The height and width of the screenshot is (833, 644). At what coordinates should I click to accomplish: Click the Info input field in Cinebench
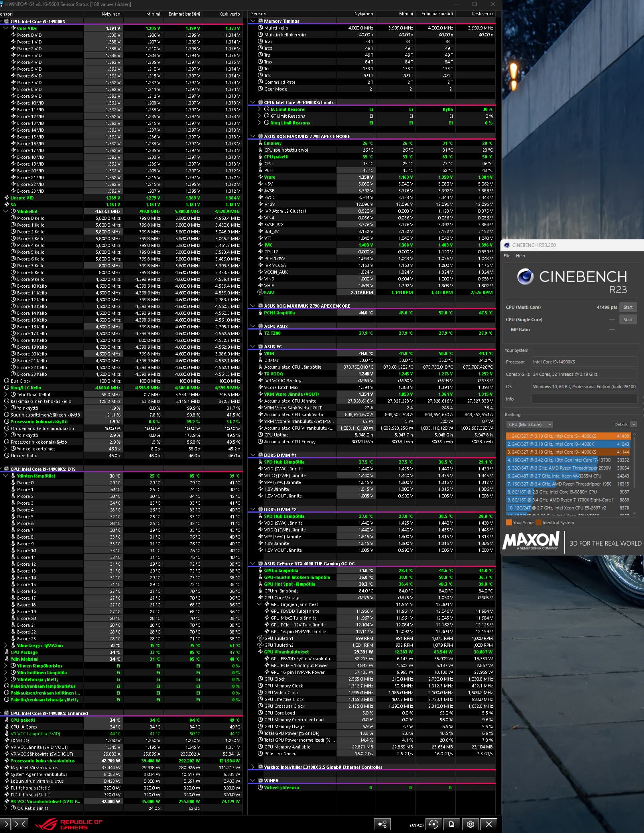pyautogui.click(x=584, y=399)
